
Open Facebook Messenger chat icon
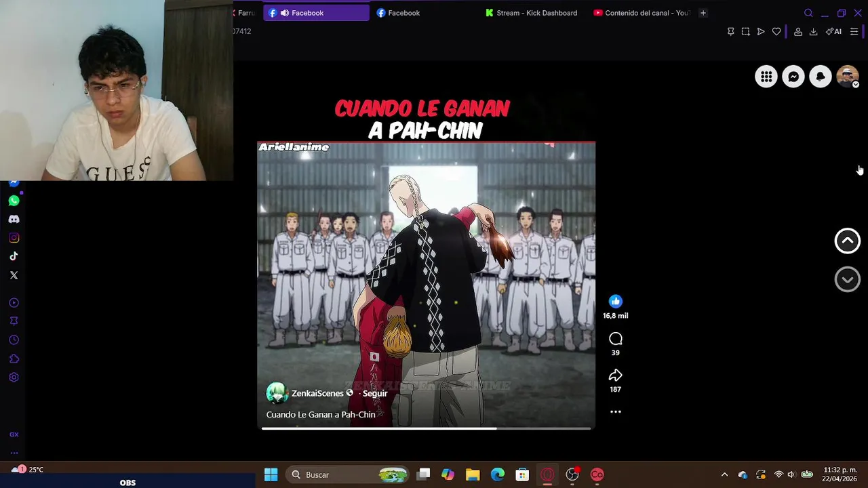click(793, 77)
